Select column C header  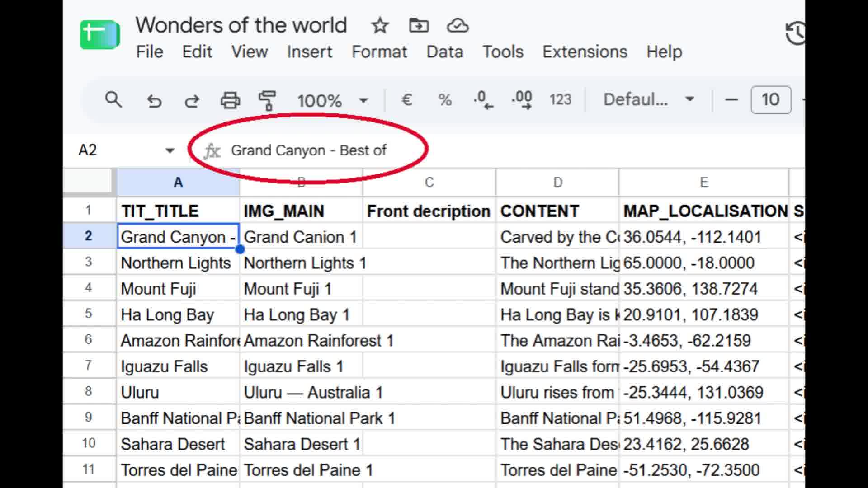coord(429,182)
